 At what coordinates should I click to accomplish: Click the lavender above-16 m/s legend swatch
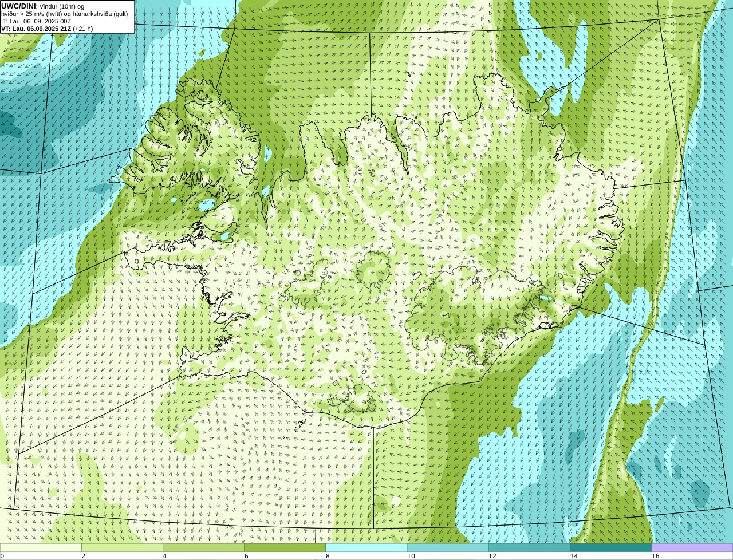692,547
